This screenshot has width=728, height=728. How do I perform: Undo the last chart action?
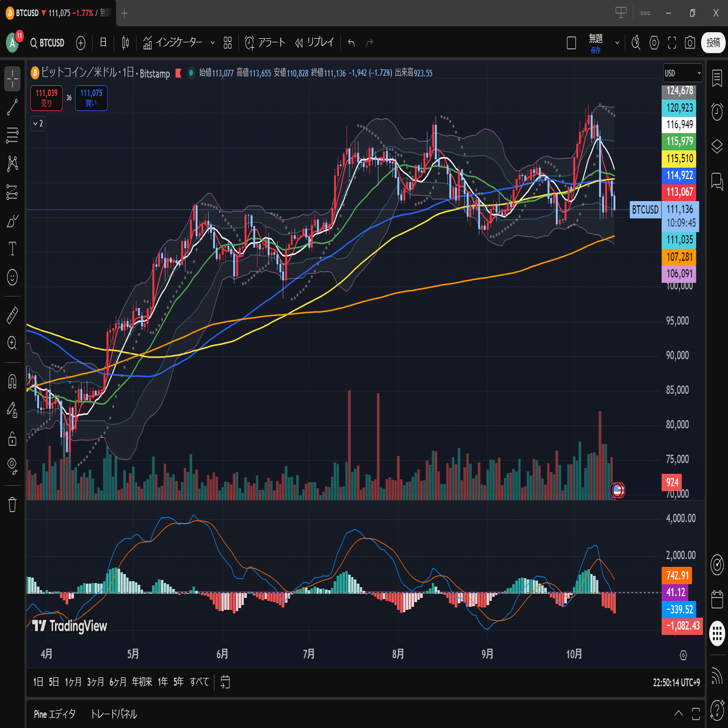(x=351, y=43)
